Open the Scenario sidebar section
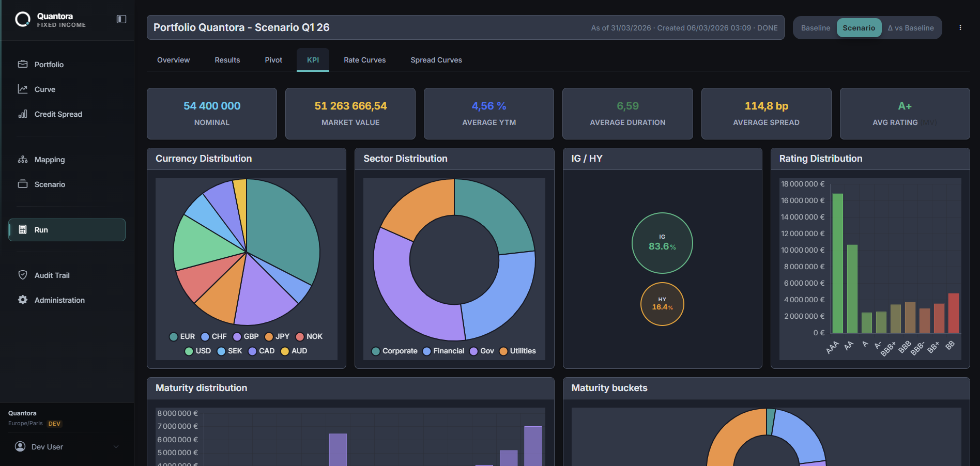This screenshot has height=466, width=980. [50, 184]
